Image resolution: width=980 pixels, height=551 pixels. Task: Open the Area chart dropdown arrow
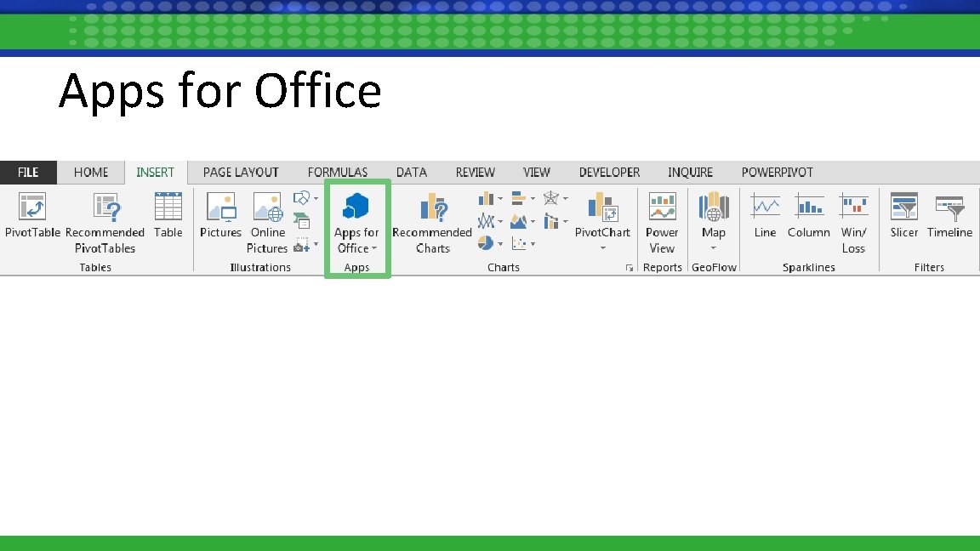pos(533,221)
